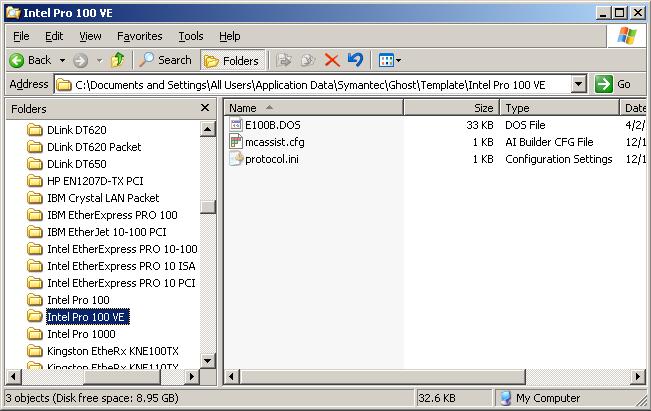
Task: Select the protocol.ini file icon
Action: click(236, 159)
